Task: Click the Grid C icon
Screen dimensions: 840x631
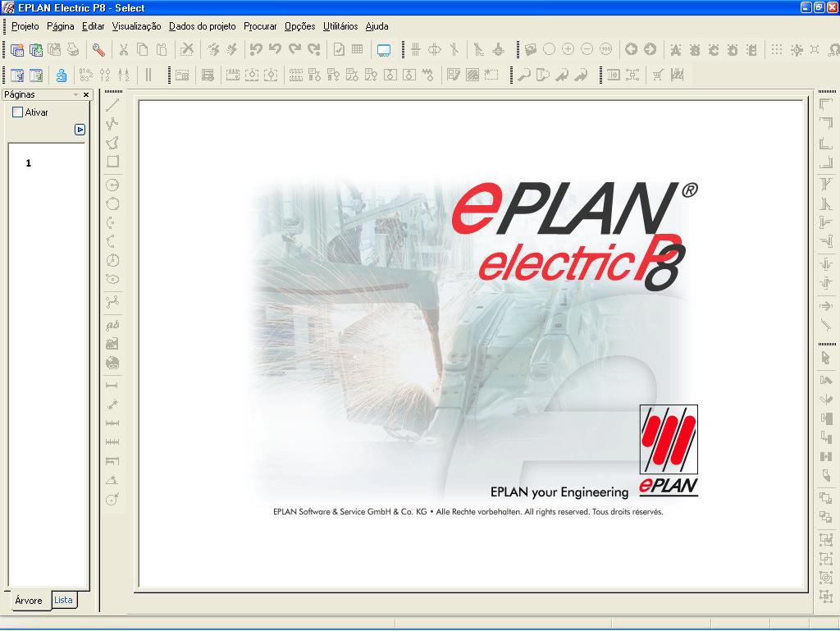Action: point(714,50)
